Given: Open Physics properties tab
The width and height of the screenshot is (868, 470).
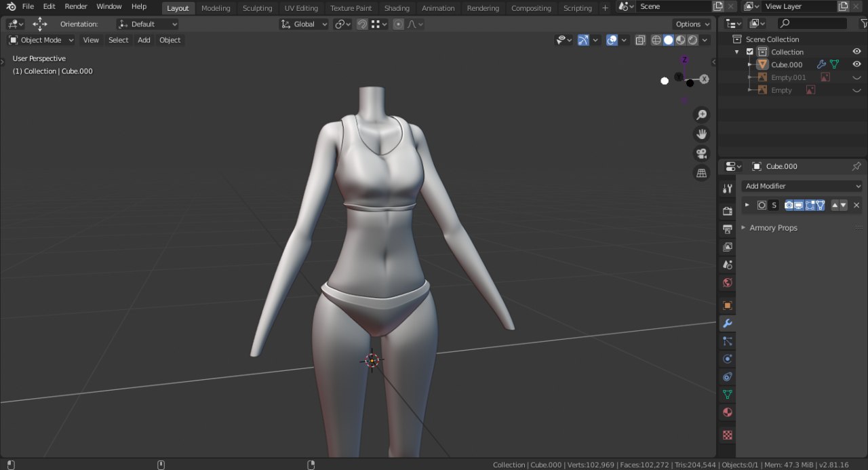Looking at the screenshot, I should [728, 359].
